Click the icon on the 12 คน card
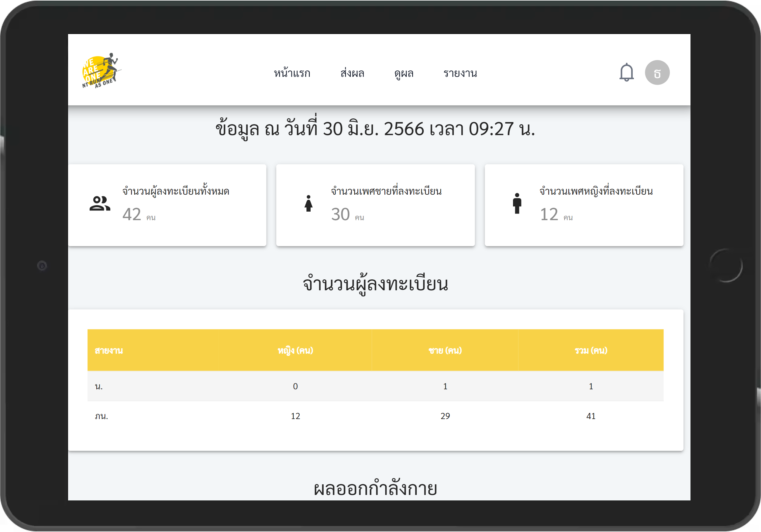This screenshot has width=761, height=532. [x=517, y=203]
